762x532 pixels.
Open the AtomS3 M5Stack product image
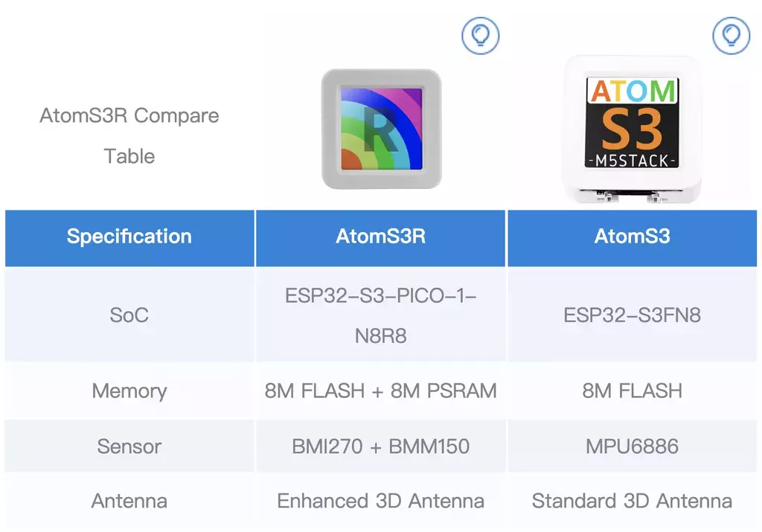(632, 129)
